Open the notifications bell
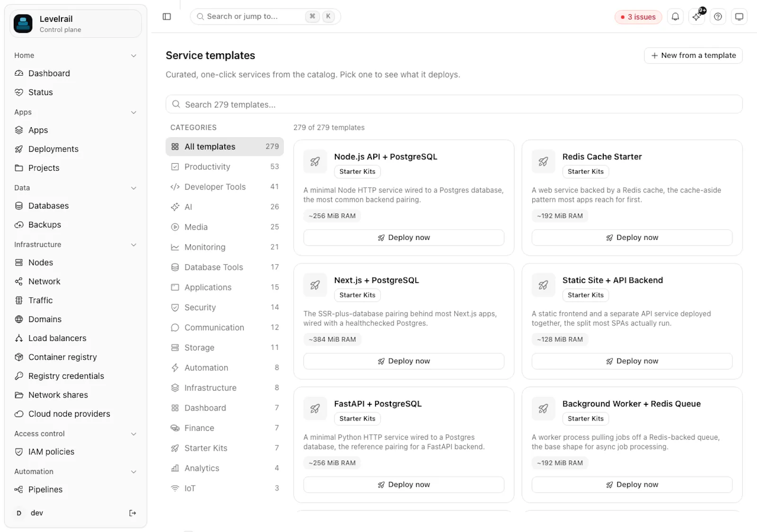Screen dimensions: 757x532 point(675,17)
